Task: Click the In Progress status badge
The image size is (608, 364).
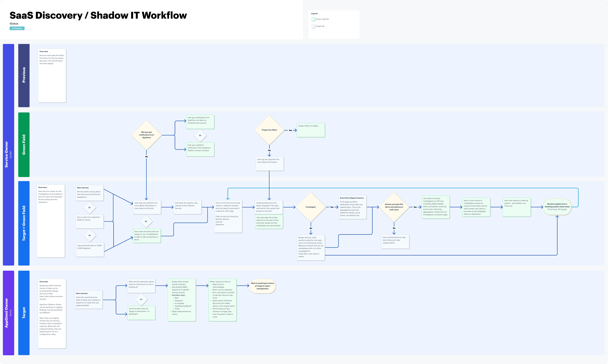Action: [17, 28]
